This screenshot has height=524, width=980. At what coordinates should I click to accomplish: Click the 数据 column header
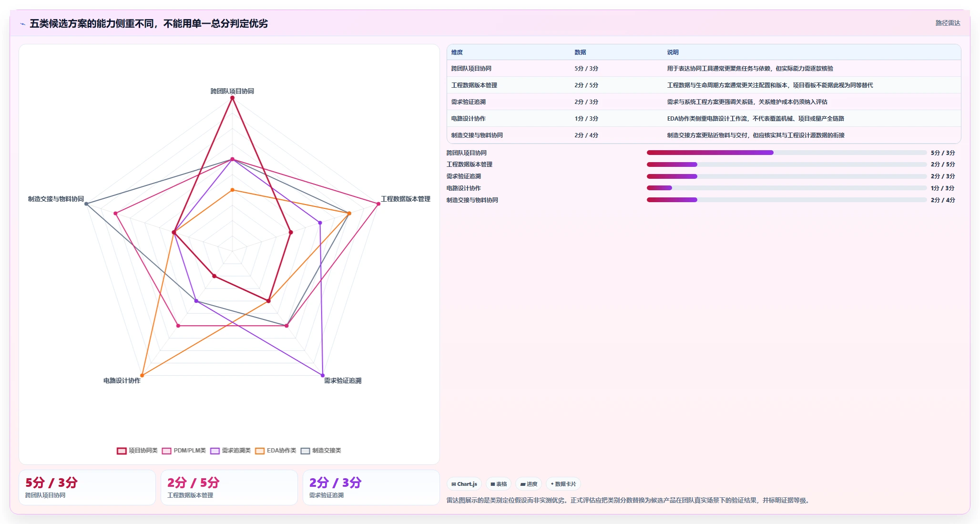pos(580,52)
